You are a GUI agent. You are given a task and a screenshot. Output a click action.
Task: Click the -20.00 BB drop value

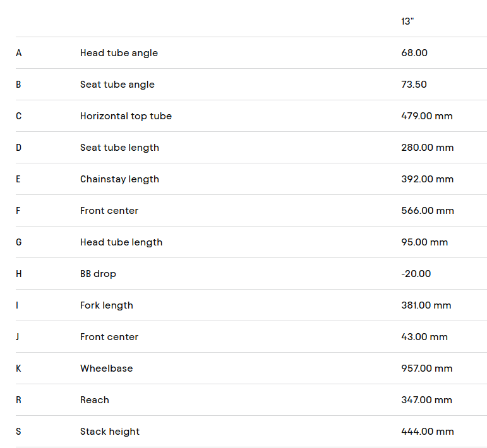coord(416,274)
